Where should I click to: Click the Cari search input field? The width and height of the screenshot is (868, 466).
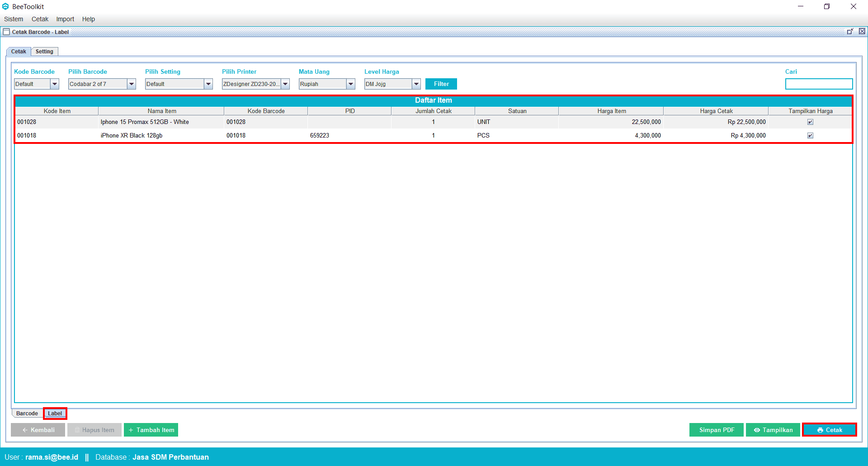click(819, 84)
